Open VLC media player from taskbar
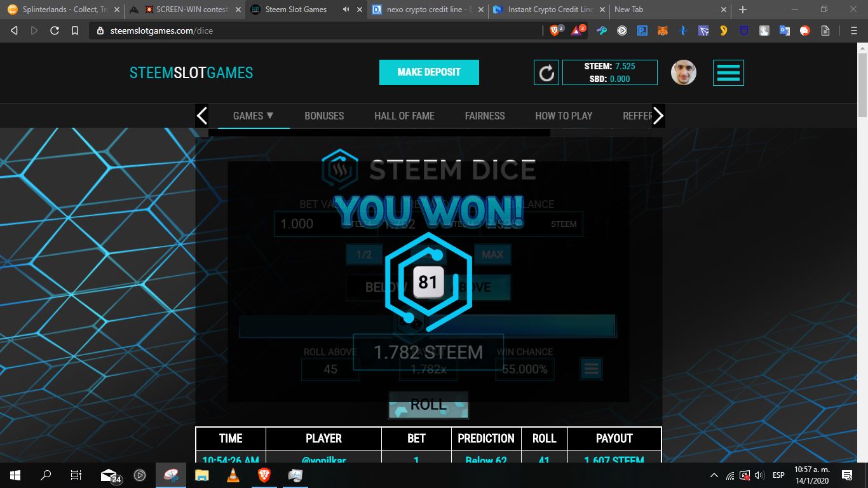 (x=233, y=475)
